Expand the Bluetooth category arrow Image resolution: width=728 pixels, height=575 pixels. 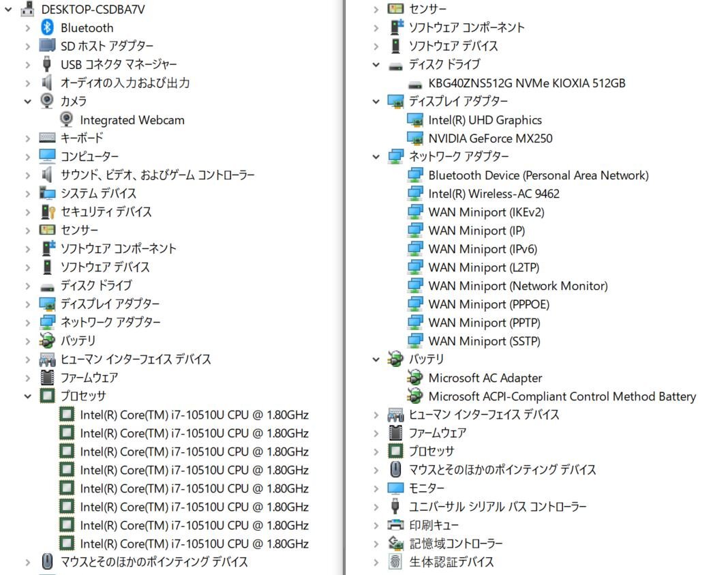pos(27,27)
